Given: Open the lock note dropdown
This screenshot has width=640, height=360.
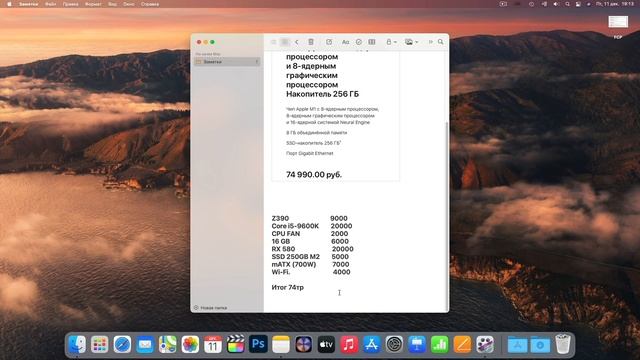Looking at the screenshot, I should 391,42.
